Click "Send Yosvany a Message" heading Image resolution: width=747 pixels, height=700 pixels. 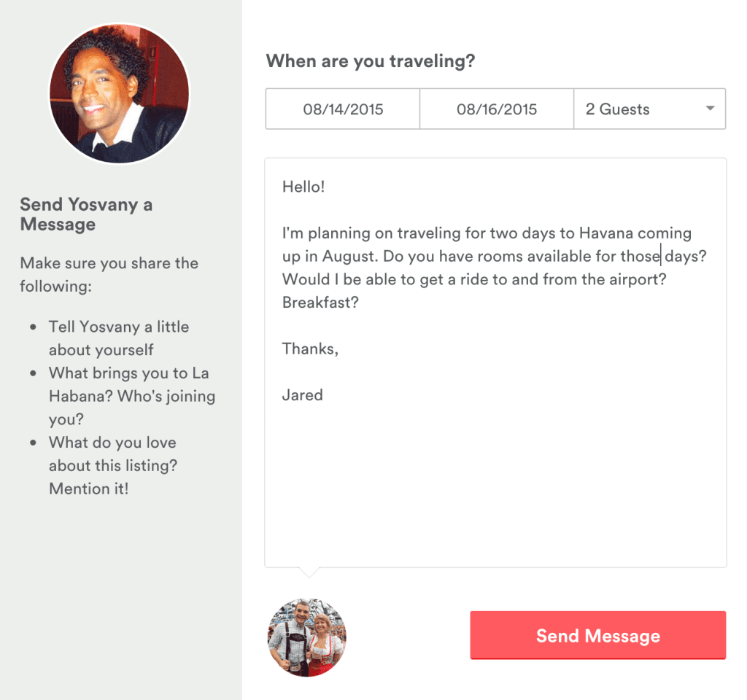(x=86, y=214)
